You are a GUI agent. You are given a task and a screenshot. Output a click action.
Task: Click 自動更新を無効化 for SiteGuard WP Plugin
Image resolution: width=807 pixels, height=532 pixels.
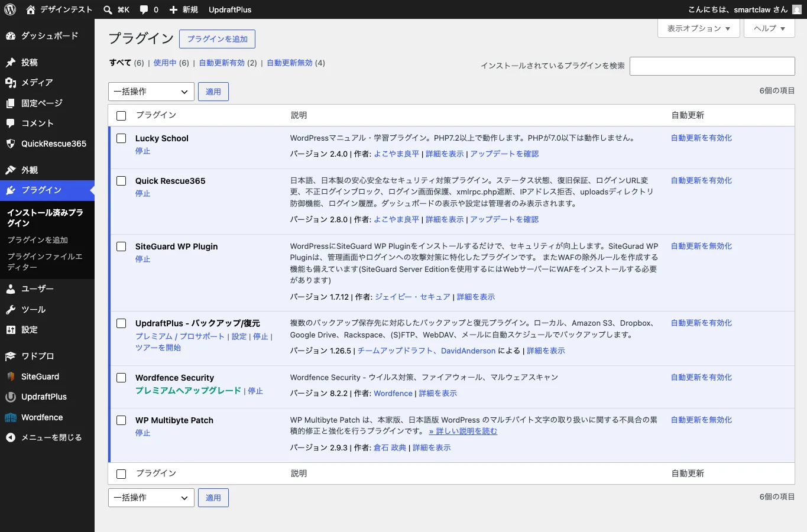pos(702,246)
